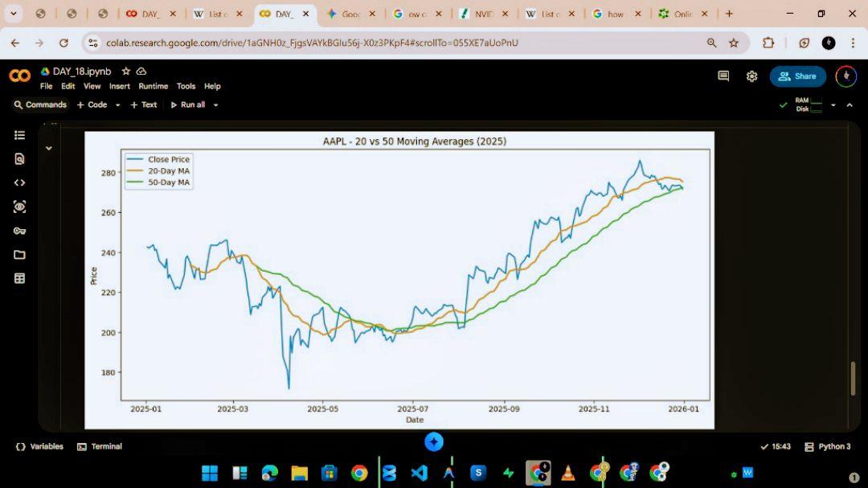868x488 pixels.
Task: Click the Python 3 runtime indicator
Action: coord(828,446)
